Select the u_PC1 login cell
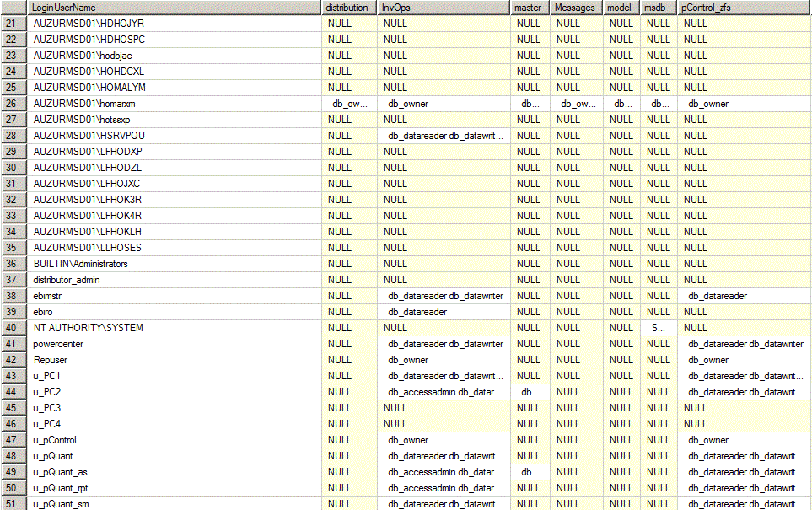 [174, 376]
